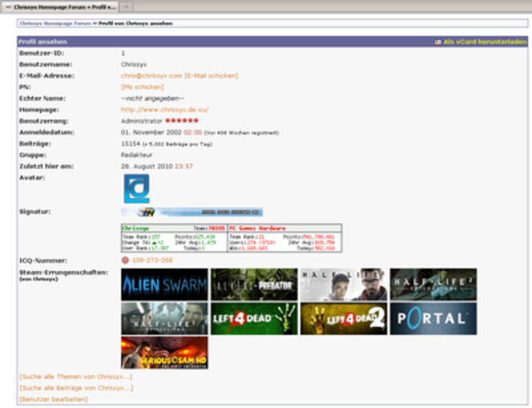The image size is (532, 408).
Task: Open the Aliens vs Predator game banner
Action: (254, 284)
